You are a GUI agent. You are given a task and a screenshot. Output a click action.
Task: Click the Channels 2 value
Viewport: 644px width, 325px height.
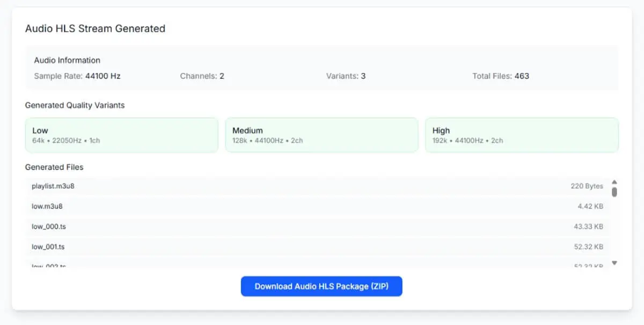pyautogui.click(x=222, y=76)
